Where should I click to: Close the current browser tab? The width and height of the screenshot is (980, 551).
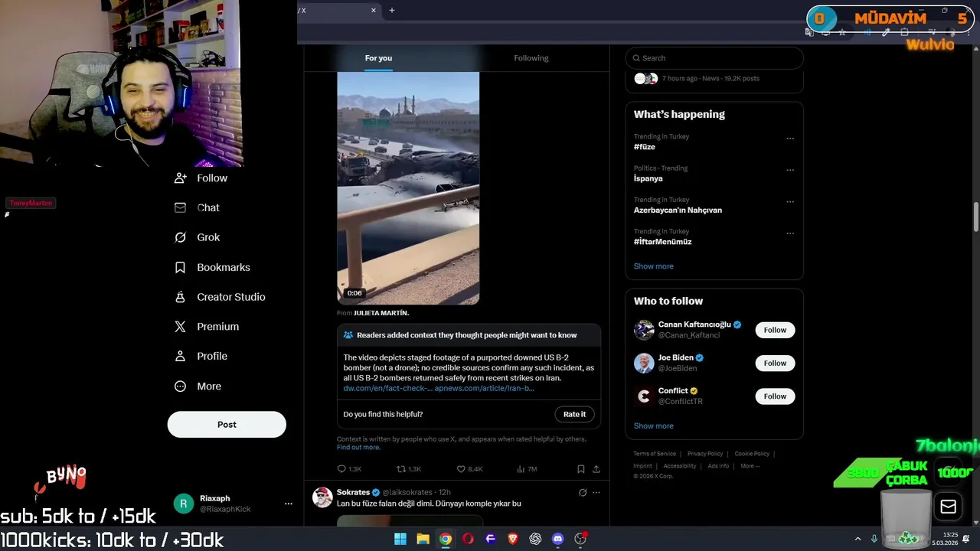click(x=374, y=10)
